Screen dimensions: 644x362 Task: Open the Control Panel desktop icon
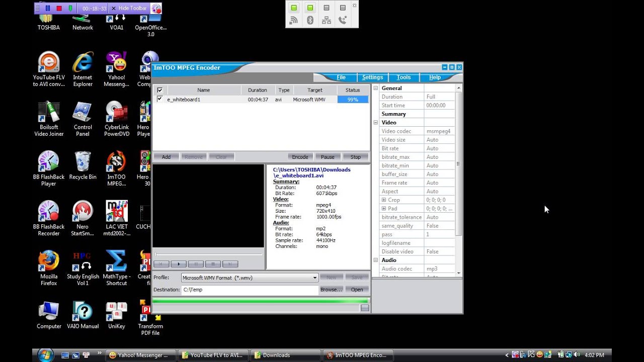(83, 119)
